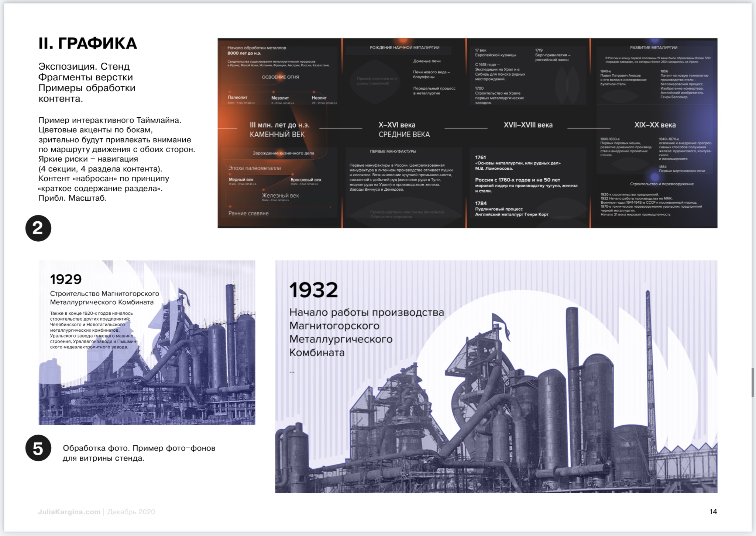This screenshot has width=756, height=536.
Task: Click the vertical scrollbar thumb on the right edge
Action: point(753,383)
